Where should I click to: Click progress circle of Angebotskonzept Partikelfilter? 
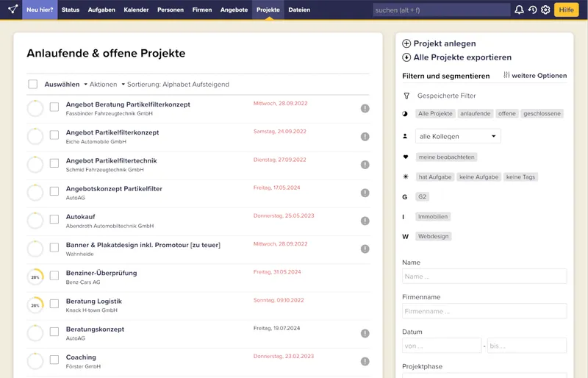35,193
